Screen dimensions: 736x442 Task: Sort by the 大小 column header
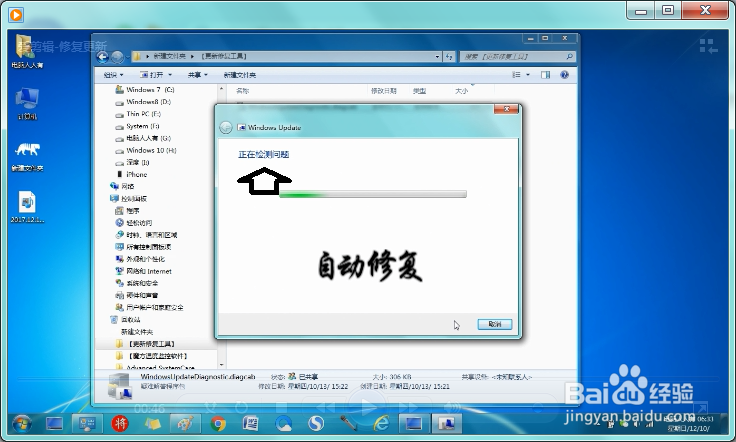[x=461, y=91]
